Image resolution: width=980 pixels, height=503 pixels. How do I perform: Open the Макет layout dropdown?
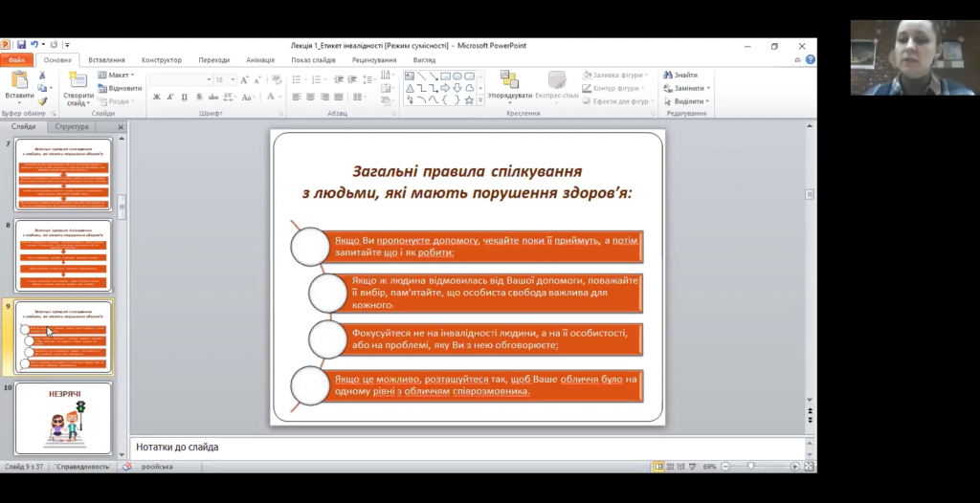coord(119,75)
